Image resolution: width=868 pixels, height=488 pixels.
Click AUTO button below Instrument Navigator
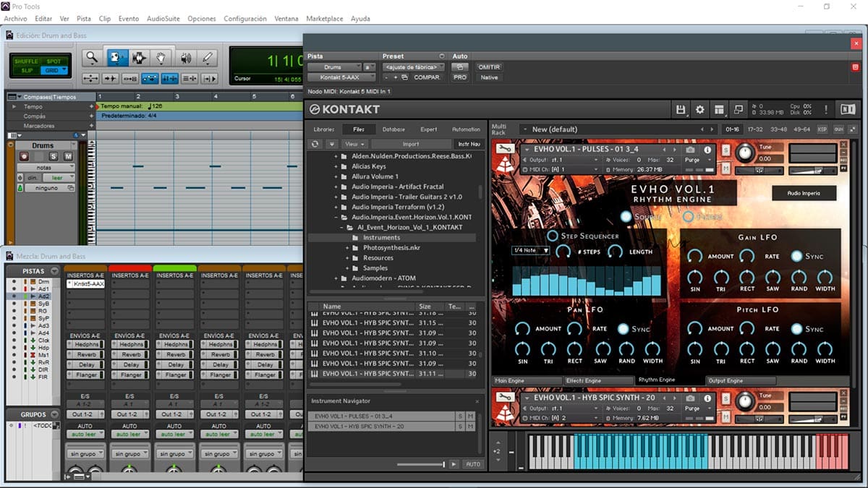click(472, 464)
